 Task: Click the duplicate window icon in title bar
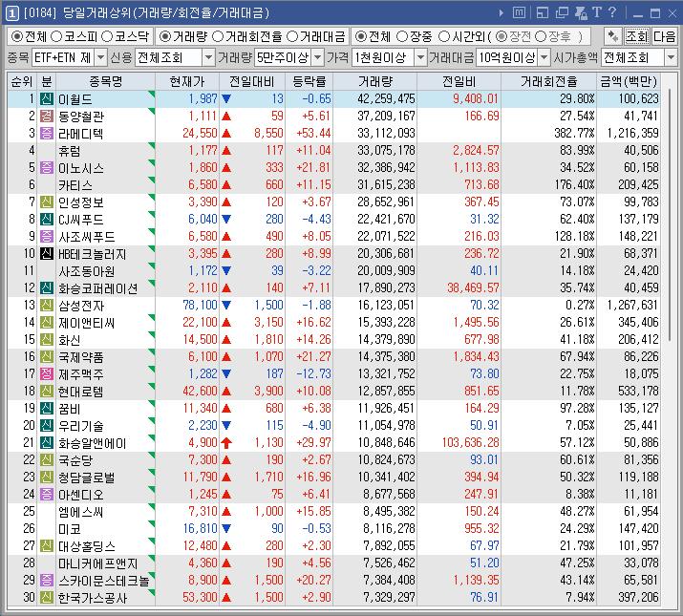(x=562, y=13)
